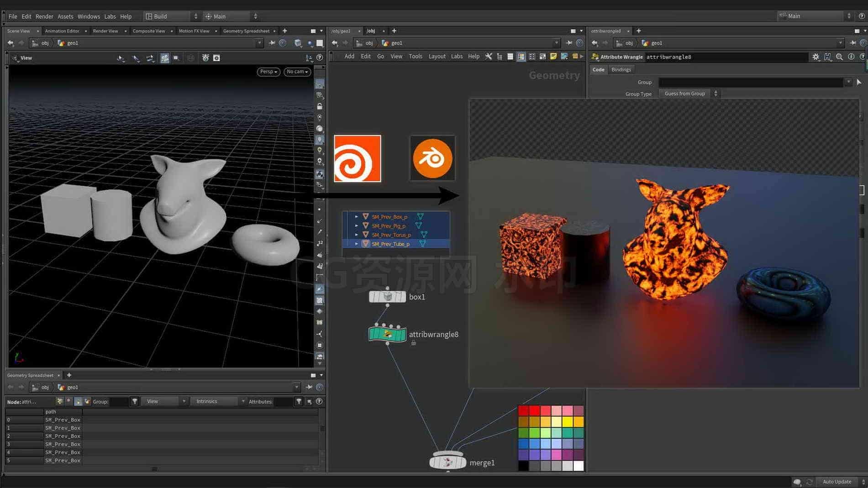Viewport: 868px width, 488px height.
Task: Add a new pane tab beside Geometry Spreadsheet tab at top
Action: point(285,31)
